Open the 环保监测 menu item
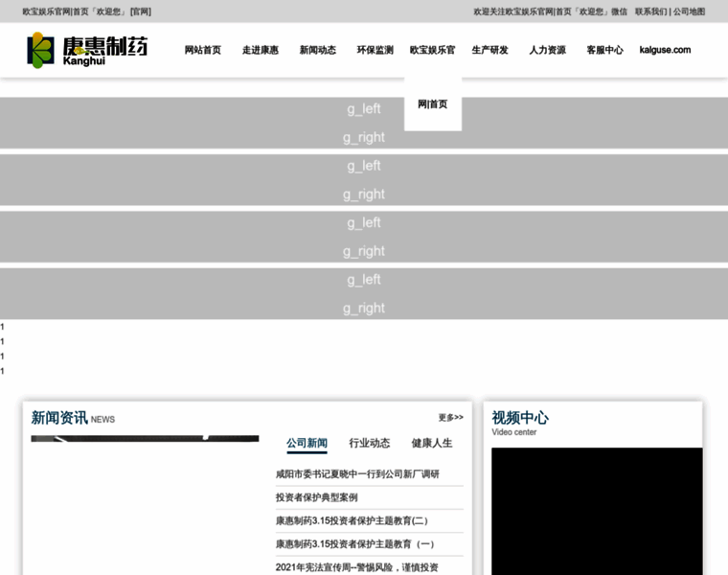The width and height of the screenshot is (728, 575). [375, 50]
